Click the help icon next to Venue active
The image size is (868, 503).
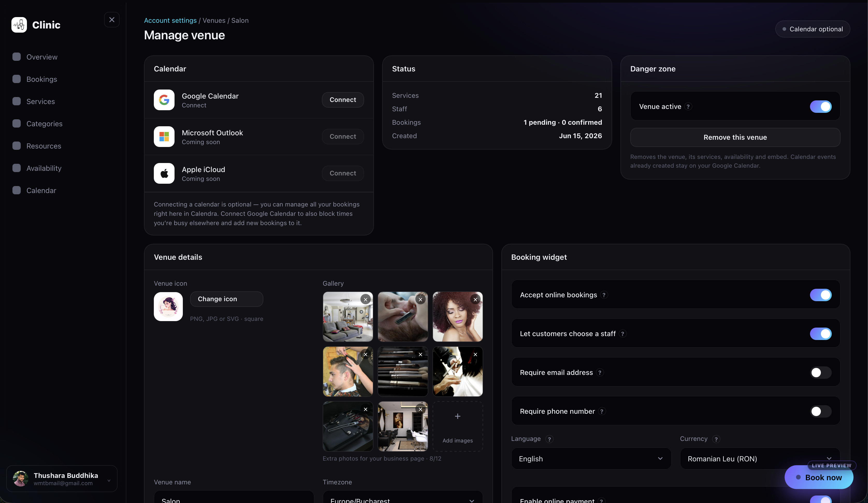pyautogui.click(x=688, y=107)
